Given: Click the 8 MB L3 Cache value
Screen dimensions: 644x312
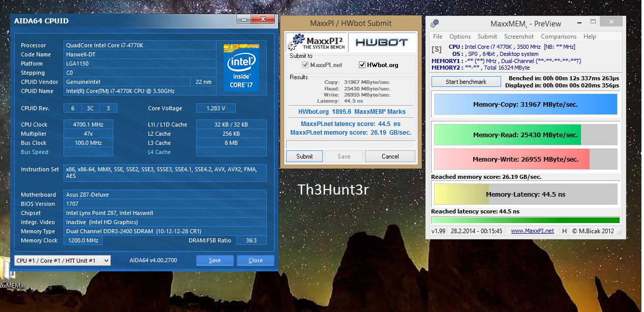Looking at the screenshot, I should [x=231, y=143].
